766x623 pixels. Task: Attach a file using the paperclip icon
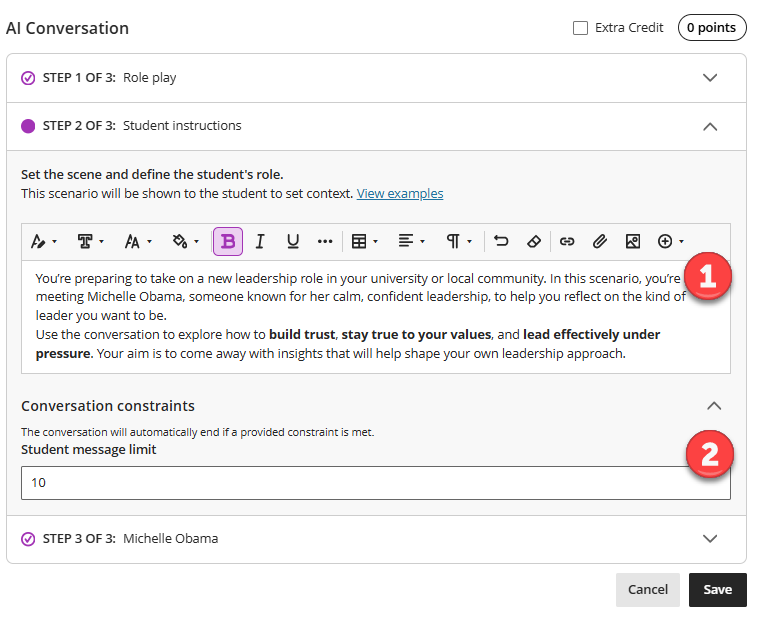(x=600, y=241)
